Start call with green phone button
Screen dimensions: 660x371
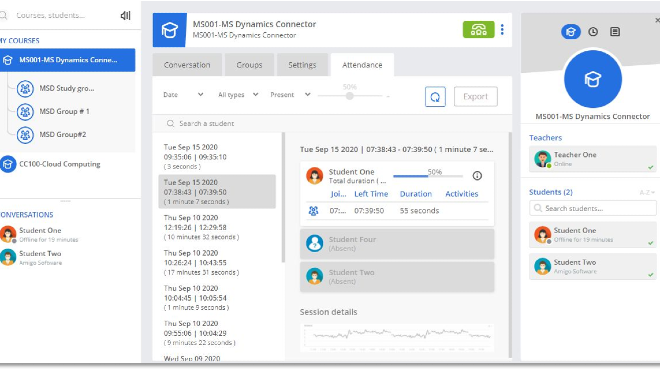[x=479, y=29]
